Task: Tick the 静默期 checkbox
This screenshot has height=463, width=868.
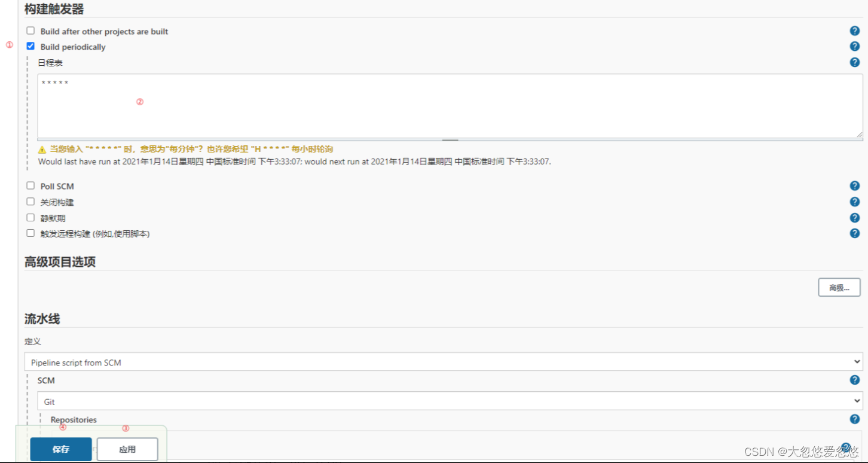Action: point(30,218)
